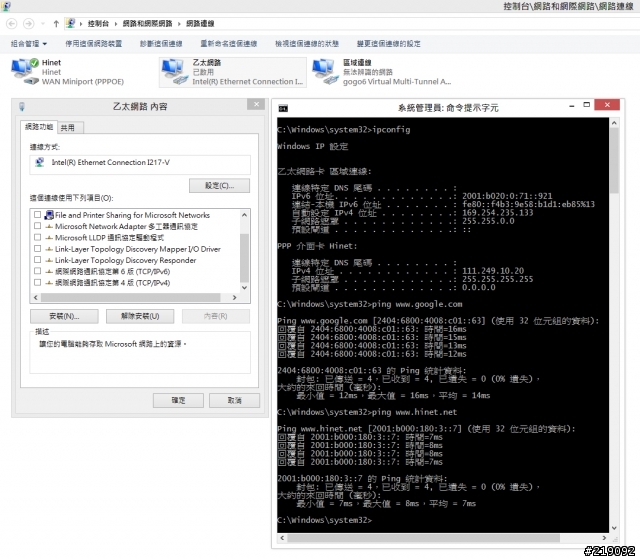The width and height of the screenshot is (640, 559).
Task: Click the items list scroll down arrow
Action: pos(244,288)
